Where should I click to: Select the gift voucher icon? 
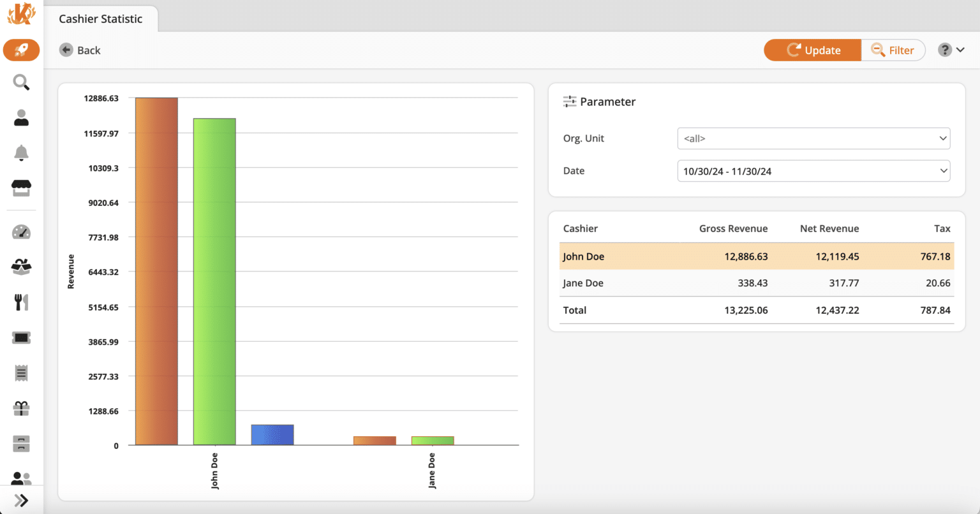point(21,408)
